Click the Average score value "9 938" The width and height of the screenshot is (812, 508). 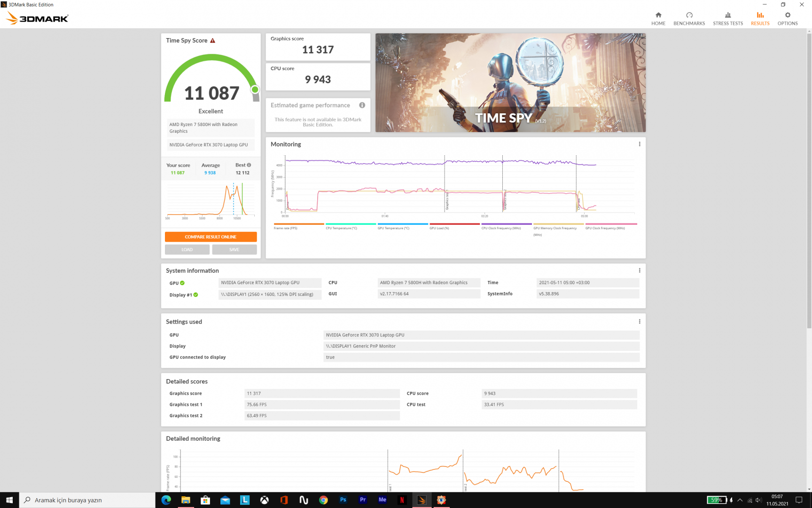(210, 173)
